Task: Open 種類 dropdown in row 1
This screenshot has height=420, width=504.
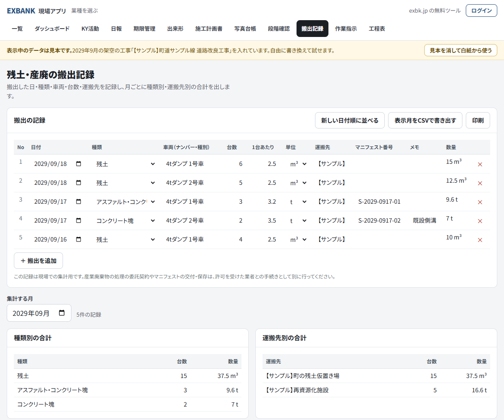Action: click(x=125, y=164)
